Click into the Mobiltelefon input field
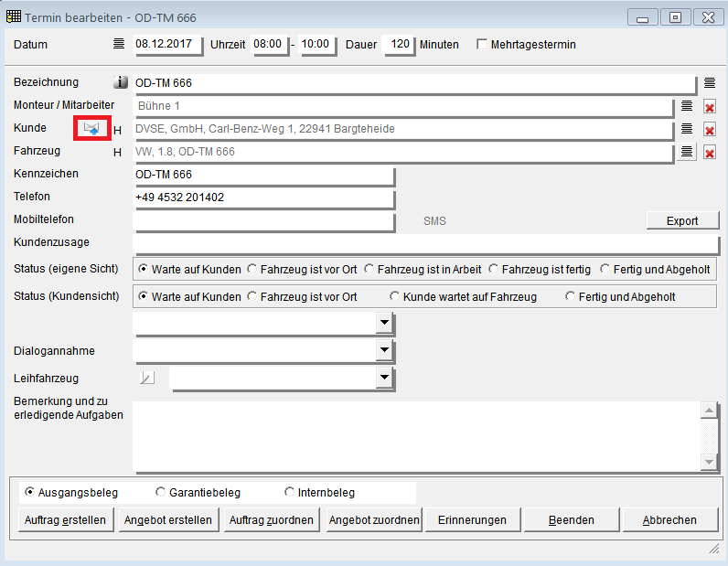 [x=263, y=220]
